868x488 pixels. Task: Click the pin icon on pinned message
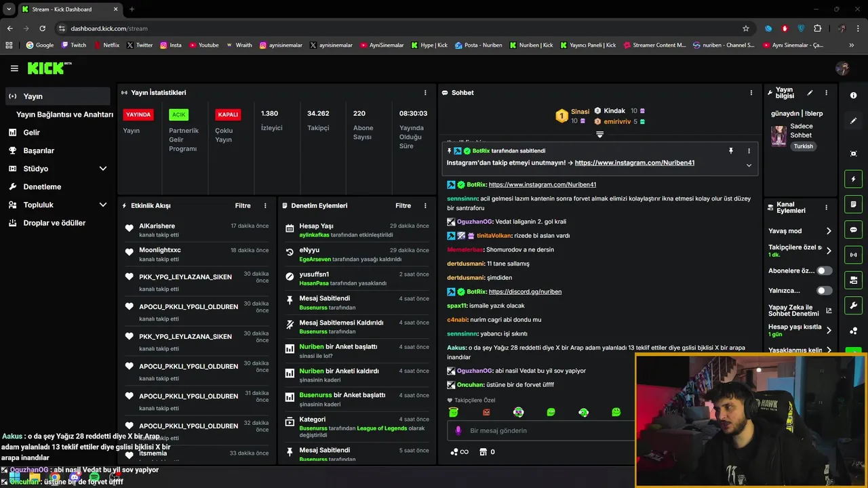[x=731, y=150]
